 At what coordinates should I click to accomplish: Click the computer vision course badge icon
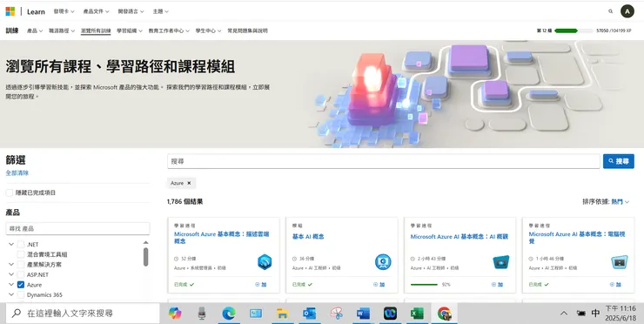pyautogui.click(x=619, y=262)
